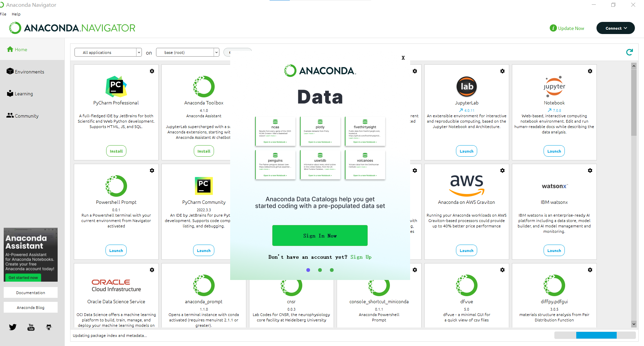644x346 pixels.
Task: Open the Help menu
Action: pos(16,14)
